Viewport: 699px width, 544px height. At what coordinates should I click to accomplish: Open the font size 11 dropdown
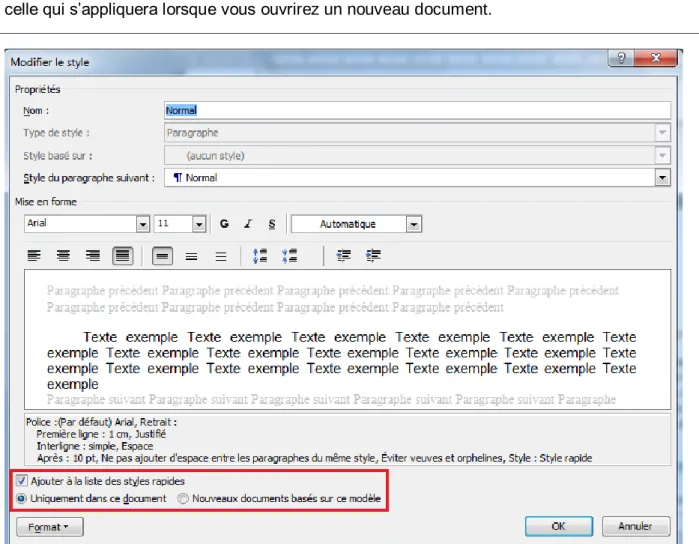point(199,224)
